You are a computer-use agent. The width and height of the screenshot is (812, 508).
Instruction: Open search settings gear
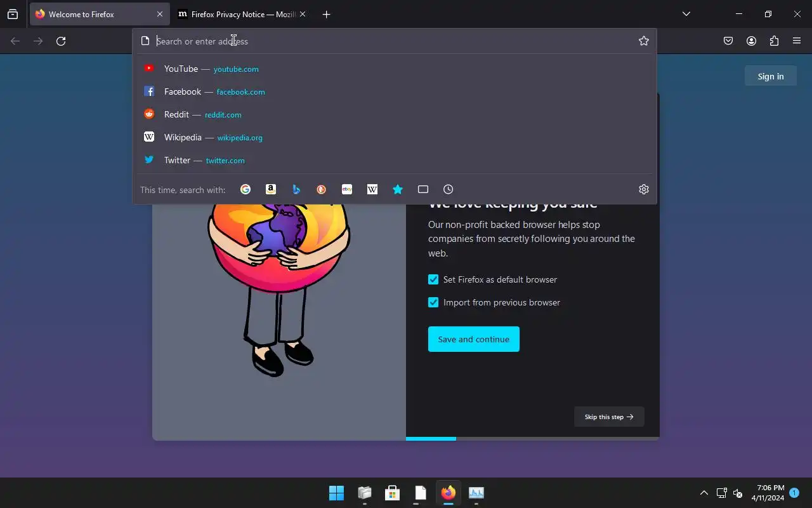pyautogui.click(x=644, y=189)
